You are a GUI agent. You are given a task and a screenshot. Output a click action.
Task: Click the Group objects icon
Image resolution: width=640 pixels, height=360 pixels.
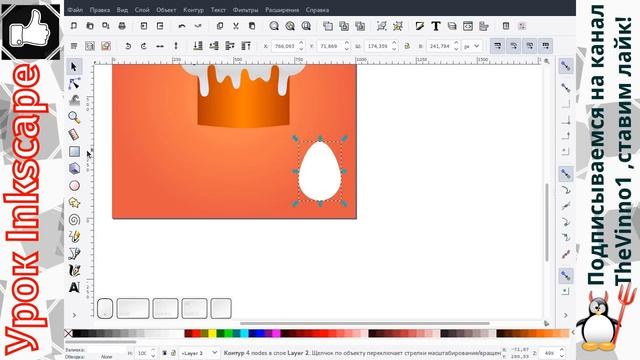click(x=382, y=26)
